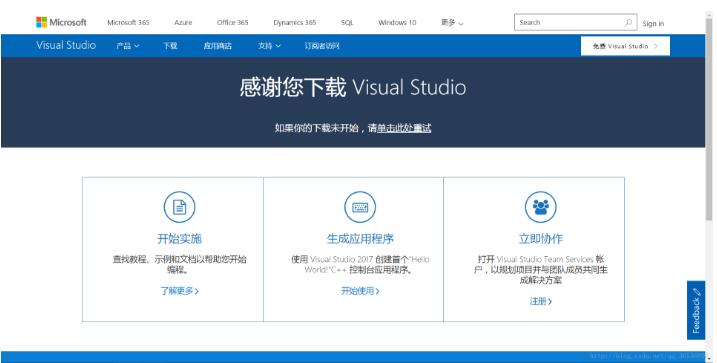The image size is (717, 363).
Task: Open the 下载 menu item
Action: tap(171, 46)
